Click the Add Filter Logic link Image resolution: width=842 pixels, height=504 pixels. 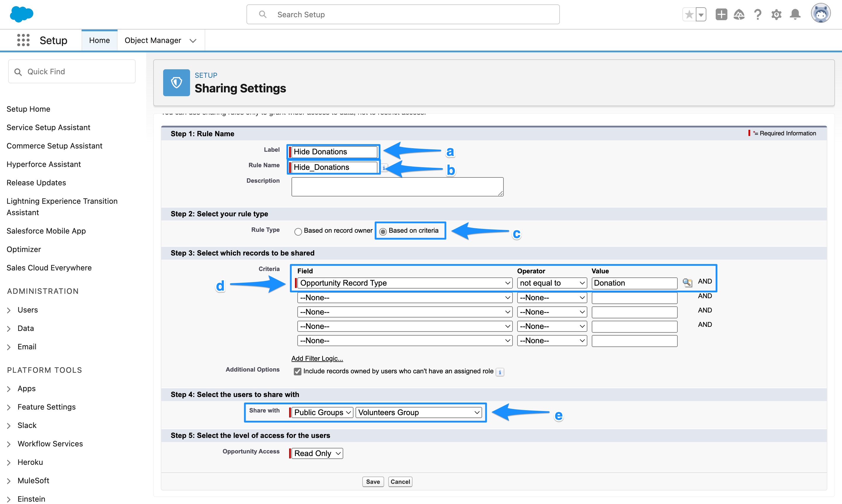coord(317,358)
